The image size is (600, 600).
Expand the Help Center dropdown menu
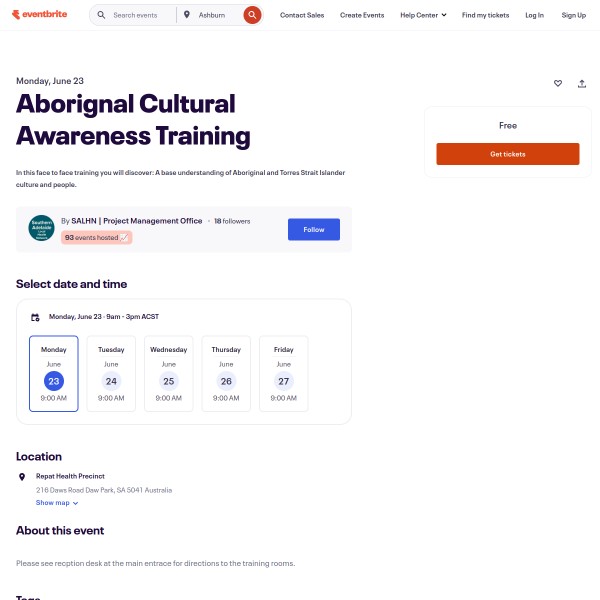pos(423,15)
